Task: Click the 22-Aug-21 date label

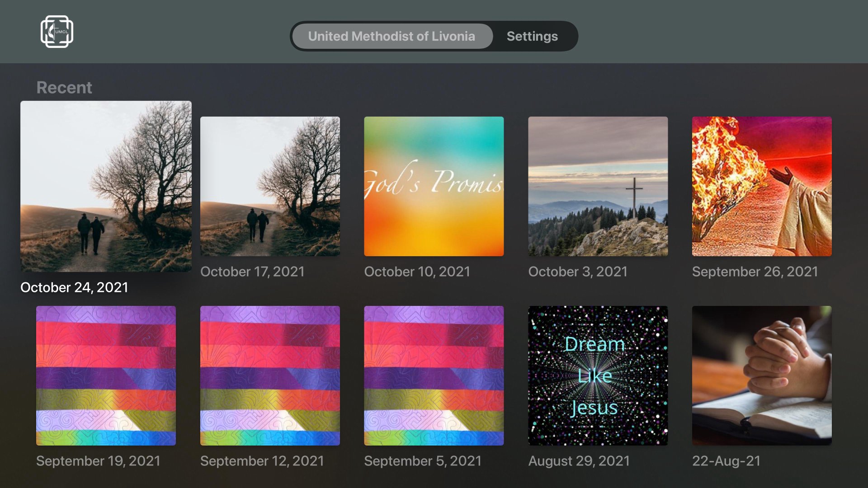Action: click(726, 461)
